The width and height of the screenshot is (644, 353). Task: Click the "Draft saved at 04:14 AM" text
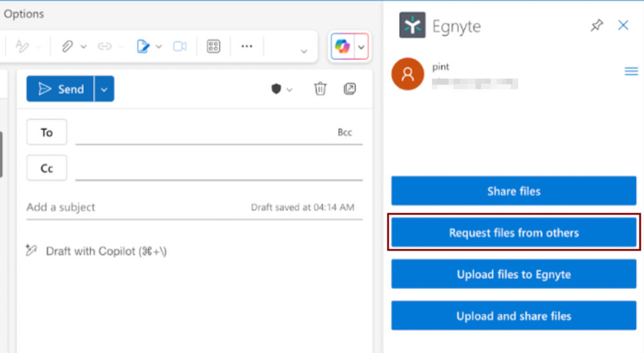(303, 207)
